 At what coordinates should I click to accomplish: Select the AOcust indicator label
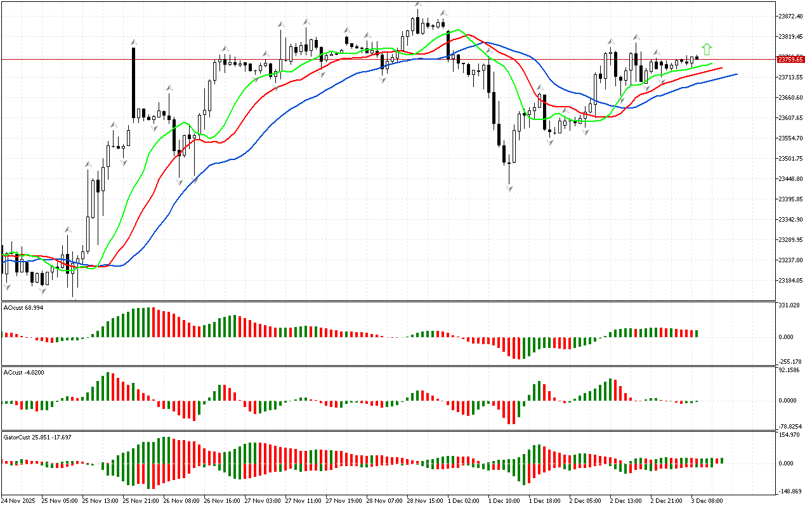click(x=23, y=308)
